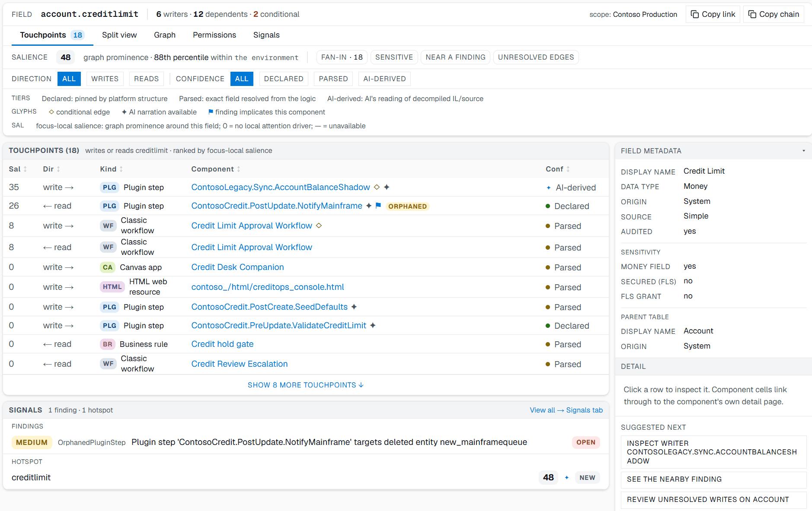
Task: Filter confidence to PARSED
Action: coord(333,79)
